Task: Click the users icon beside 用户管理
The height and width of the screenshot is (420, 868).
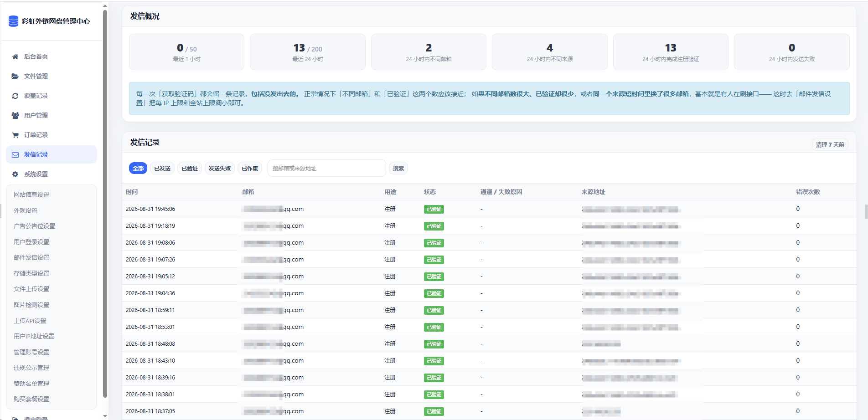Action: (x=15, y=115)
